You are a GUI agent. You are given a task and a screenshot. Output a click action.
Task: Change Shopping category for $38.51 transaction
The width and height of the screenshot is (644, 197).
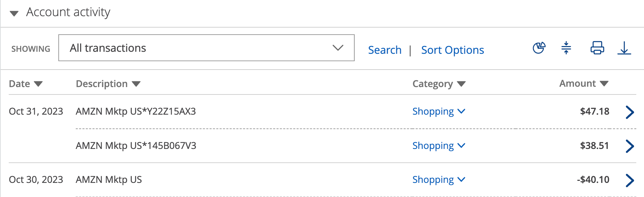[438, 146]
